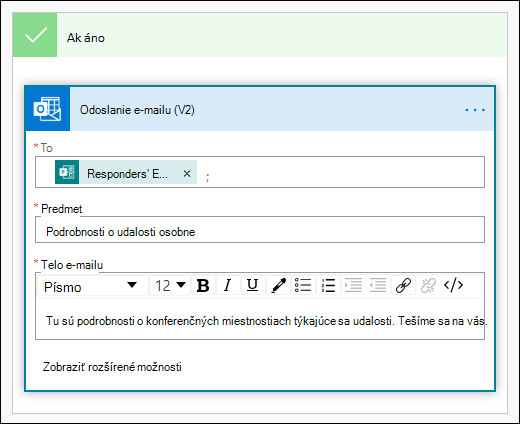Click Zobraziť rozšírené možnosti link
Screen dimensions: 520x424
[112, 367]
